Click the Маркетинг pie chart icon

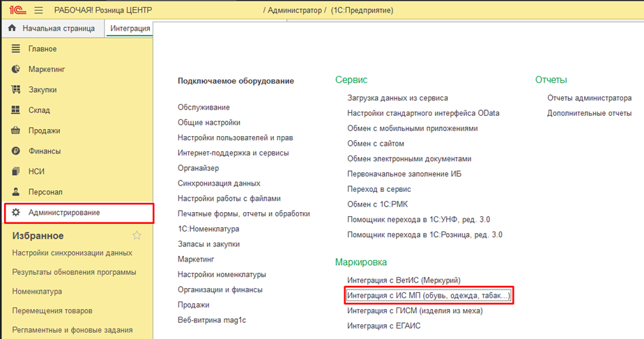[15, 69]
